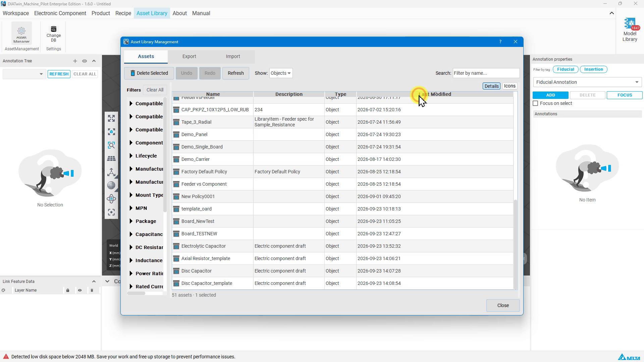Add a new annotation with plus icon
644x362 pixels.
75,61
